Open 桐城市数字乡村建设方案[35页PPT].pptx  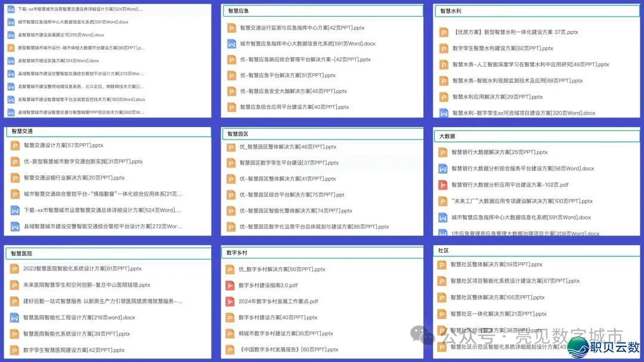click(x=286, y=334)
